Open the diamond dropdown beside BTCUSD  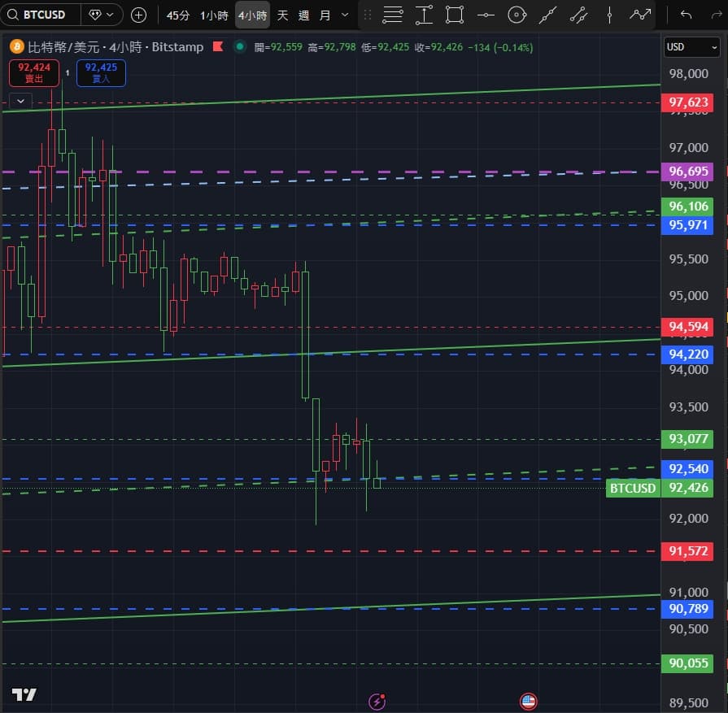[102, 15]
